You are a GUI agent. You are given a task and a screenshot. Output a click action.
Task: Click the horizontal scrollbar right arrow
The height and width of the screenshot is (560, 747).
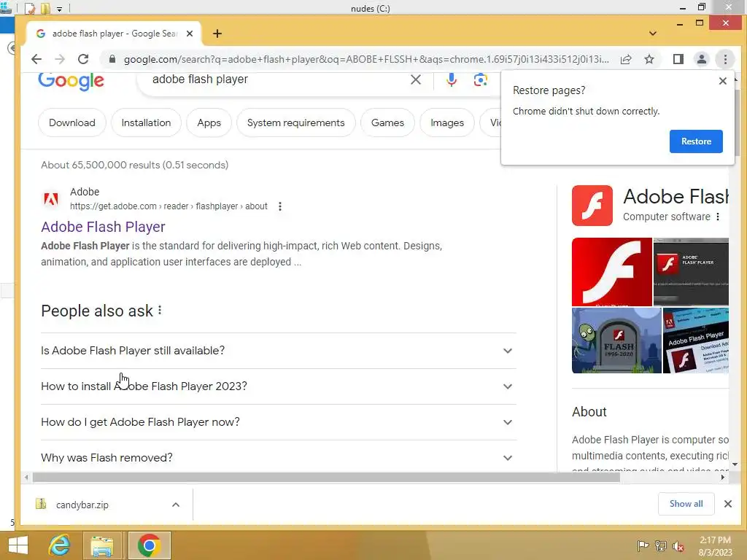723,477
